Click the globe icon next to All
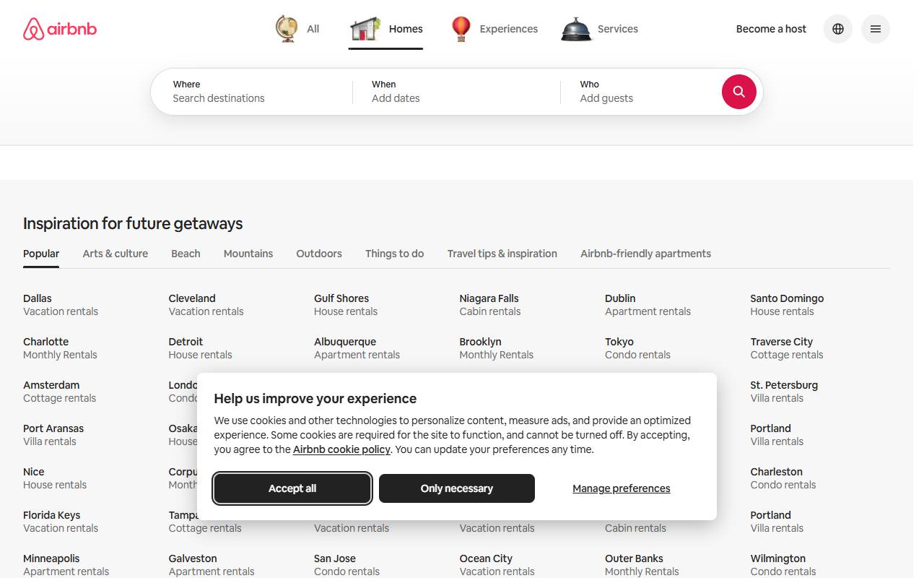924x578 pixels. tap(287, 29)
